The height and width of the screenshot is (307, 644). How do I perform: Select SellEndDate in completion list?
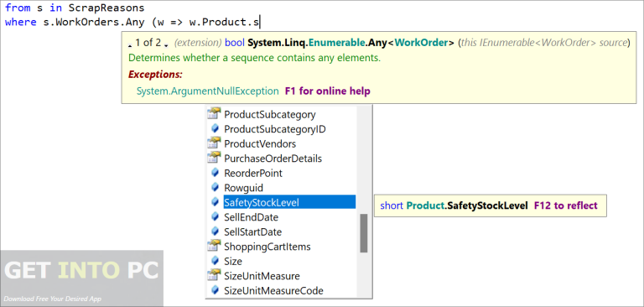(251, 217)
